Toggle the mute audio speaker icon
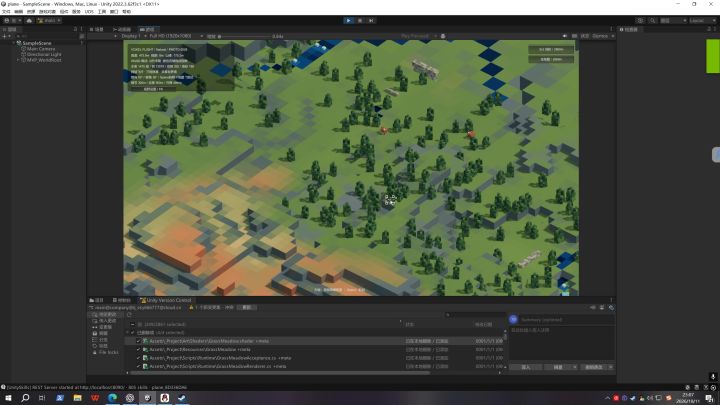 565,36
